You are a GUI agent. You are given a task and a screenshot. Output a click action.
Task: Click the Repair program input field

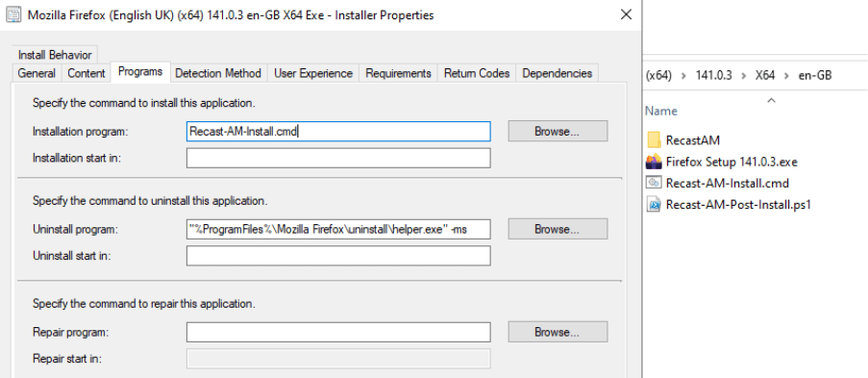coord(338,332)
